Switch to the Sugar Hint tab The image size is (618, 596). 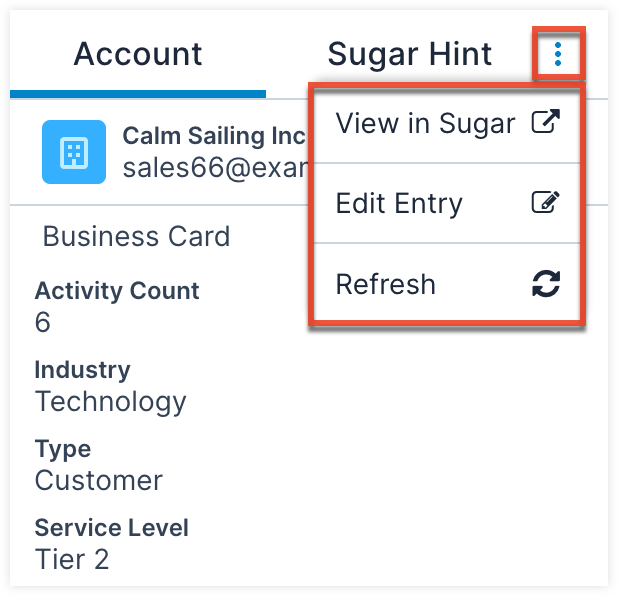(x=410, y=54)
